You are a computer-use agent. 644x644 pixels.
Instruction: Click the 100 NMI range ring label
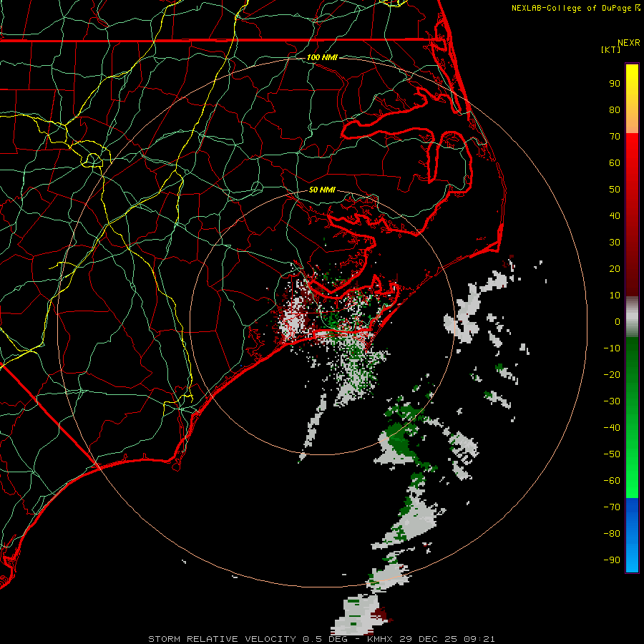tap(322, 57)
